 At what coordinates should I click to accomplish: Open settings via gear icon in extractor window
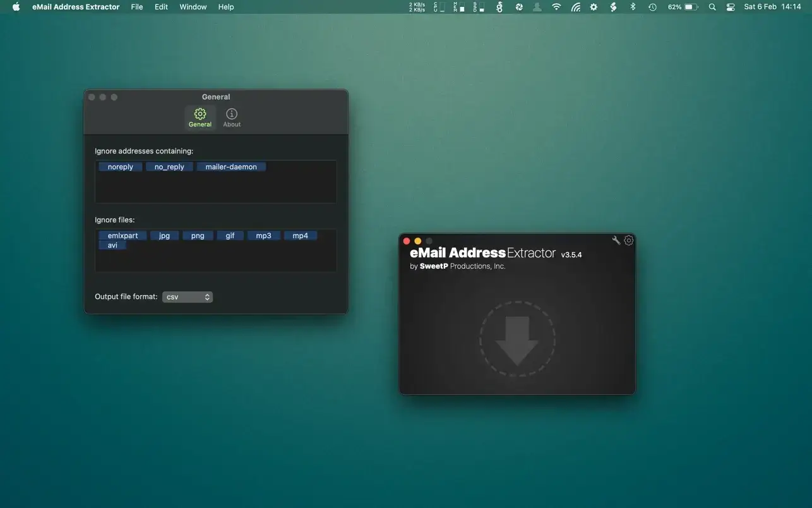(628, 240)
